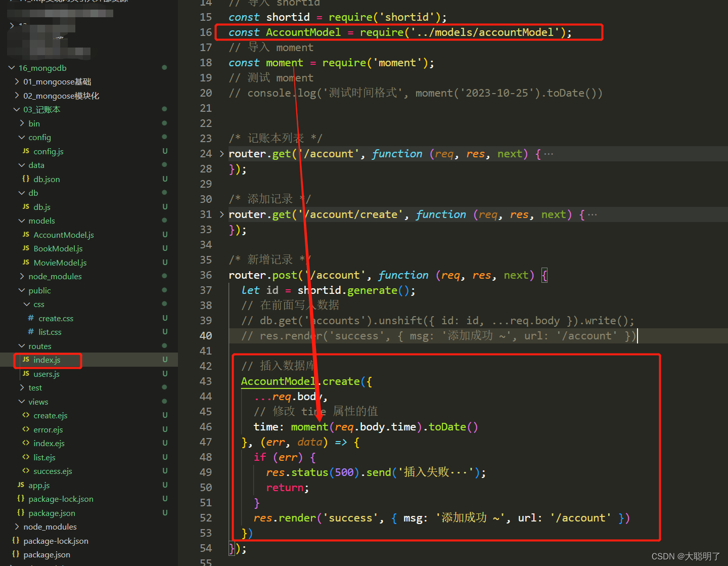Collapse the 03_记账本 folder
728x566 pixels.
17,109
